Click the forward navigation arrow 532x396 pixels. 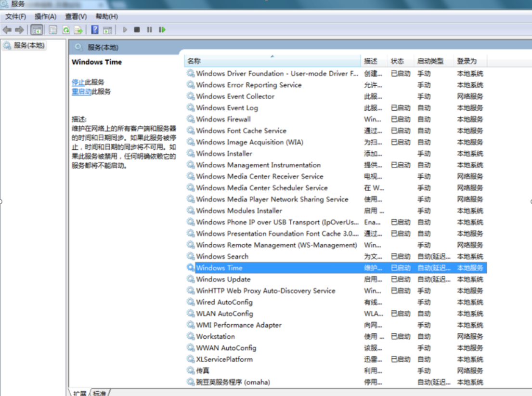click(x=19, y=30)
